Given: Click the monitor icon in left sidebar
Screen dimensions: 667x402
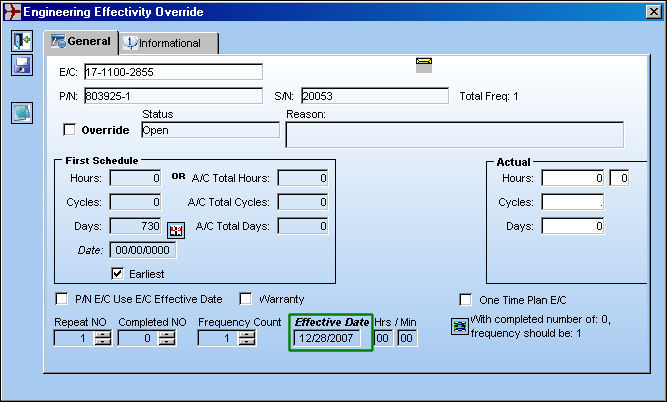Looking at the screenshot, I should click(22, 113).
